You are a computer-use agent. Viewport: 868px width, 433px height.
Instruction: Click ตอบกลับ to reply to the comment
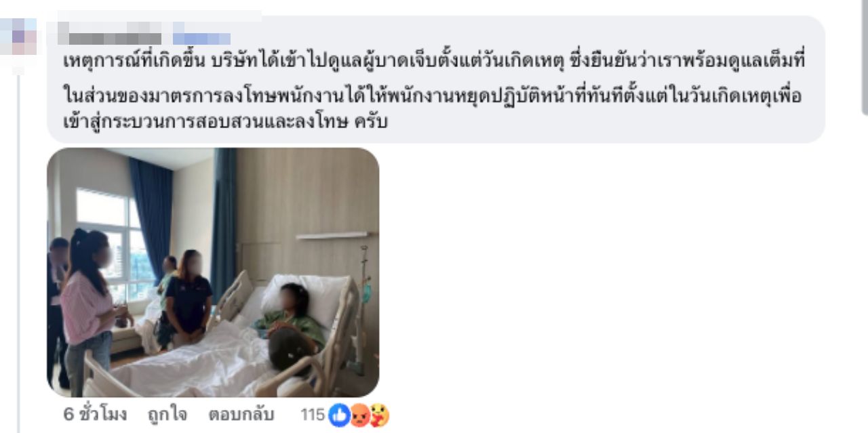241,415
